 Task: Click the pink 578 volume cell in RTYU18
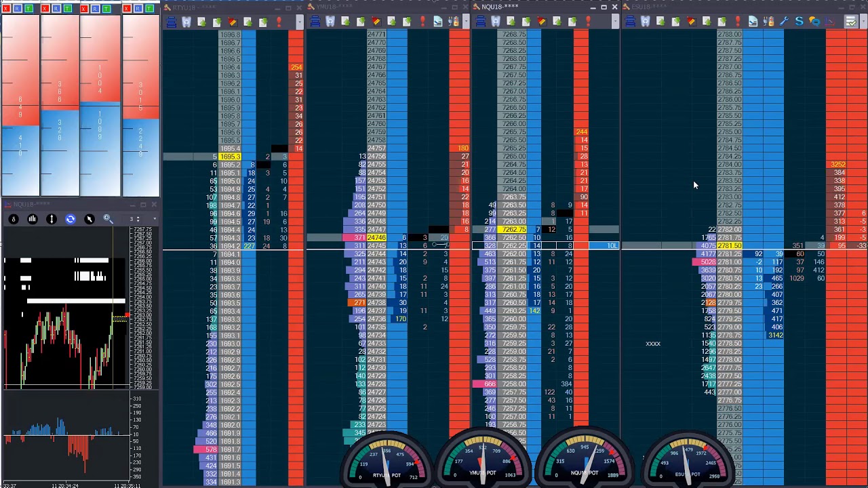(206, 449)
